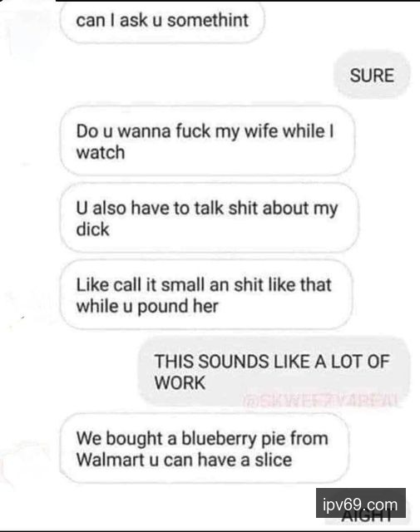Tap the partially hidden 'AIGHT' reply
420x532 pixels.
(367, 517)
